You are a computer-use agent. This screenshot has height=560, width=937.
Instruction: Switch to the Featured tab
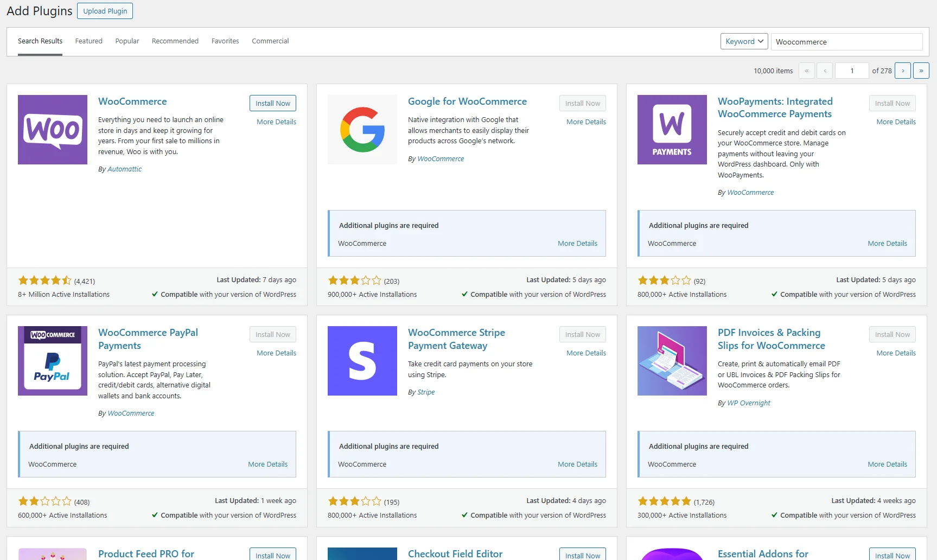[x=89, y=41]
